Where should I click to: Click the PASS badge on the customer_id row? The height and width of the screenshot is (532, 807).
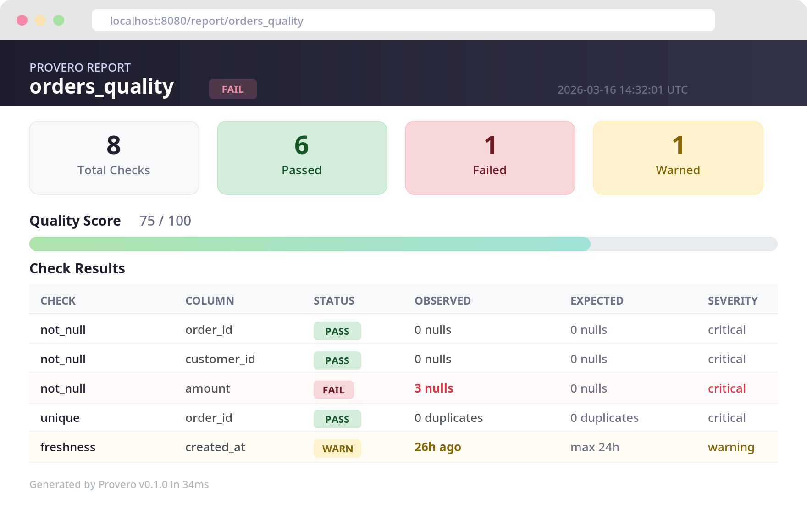pyautogui.click(x=337, y=360)
